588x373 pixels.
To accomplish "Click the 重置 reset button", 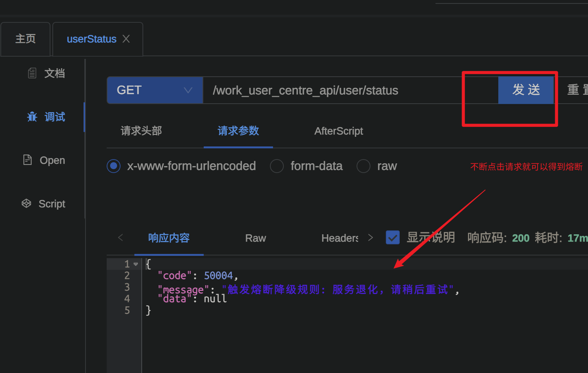I will click(577, 90).
